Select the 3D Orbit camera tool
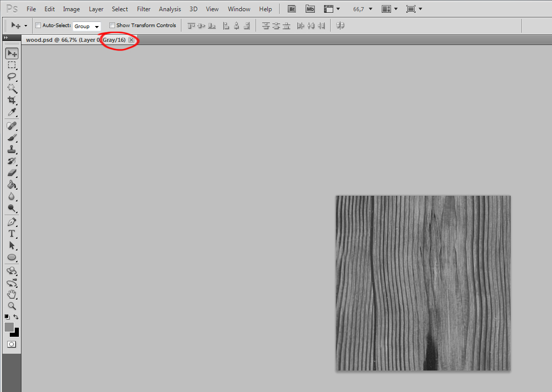Viewport: 552px width, 392px height. point(12,283)
